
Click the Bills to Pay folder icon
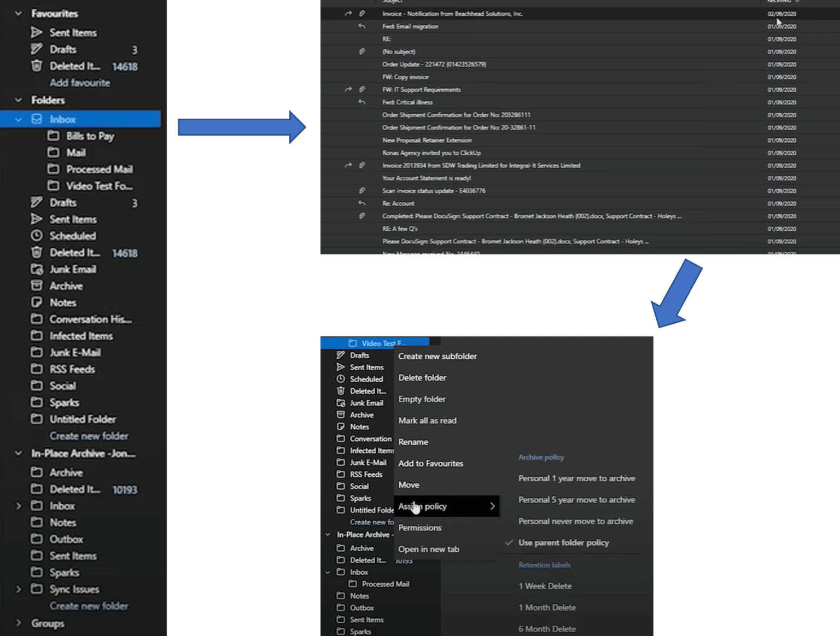54,136
